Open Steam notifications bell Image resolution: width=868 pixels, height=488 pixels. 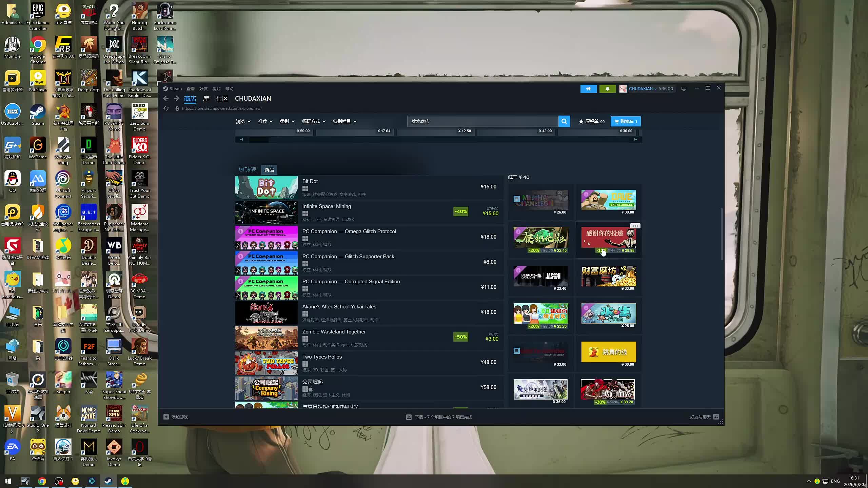(607, 89)
